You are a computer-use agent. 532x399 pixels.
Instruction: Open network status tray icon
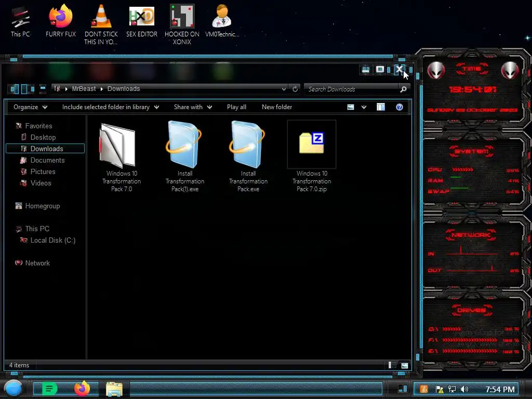(x=452, y=389)
